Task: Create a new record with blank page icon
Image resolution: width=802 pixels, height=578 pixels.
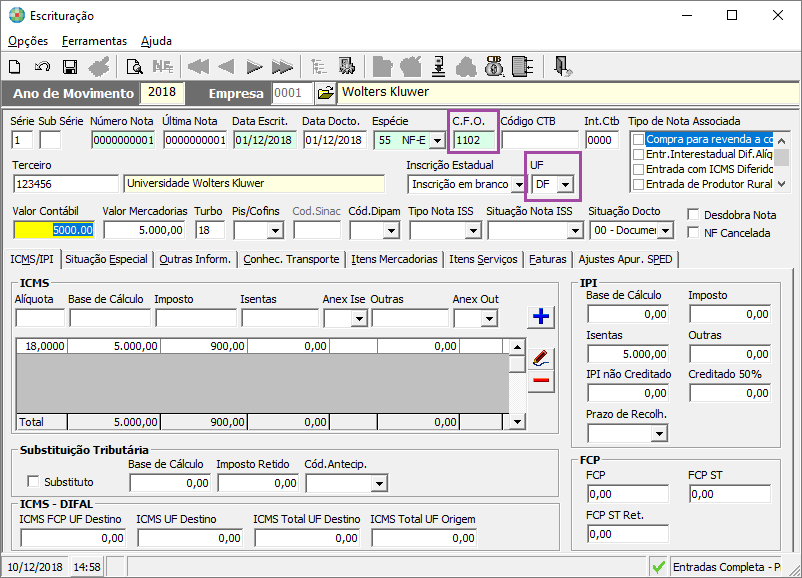Action: pyautogui.click(x=15, y=66)
